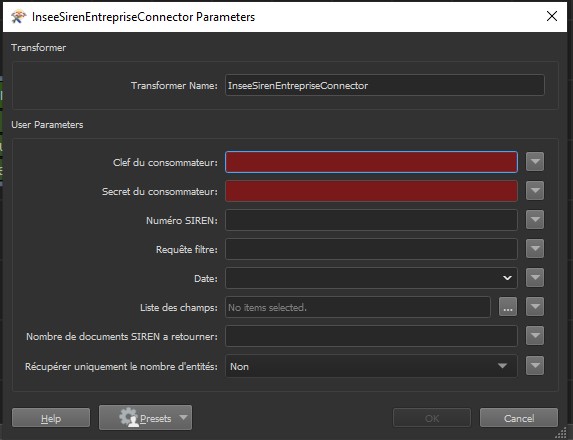Expand the Récupérer uniquement le nombre d'entités dropdown

click(x=502, y=366)
